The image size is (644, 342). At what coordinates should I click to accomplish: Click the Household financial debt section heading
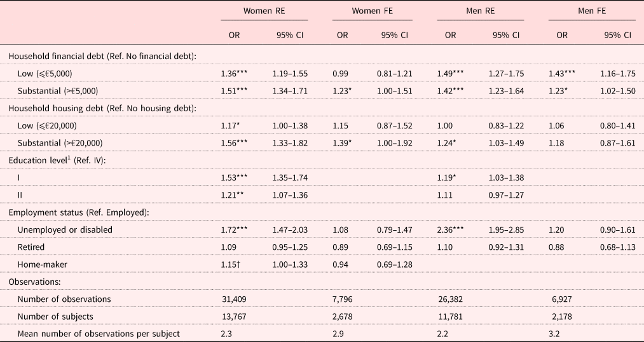102,57
